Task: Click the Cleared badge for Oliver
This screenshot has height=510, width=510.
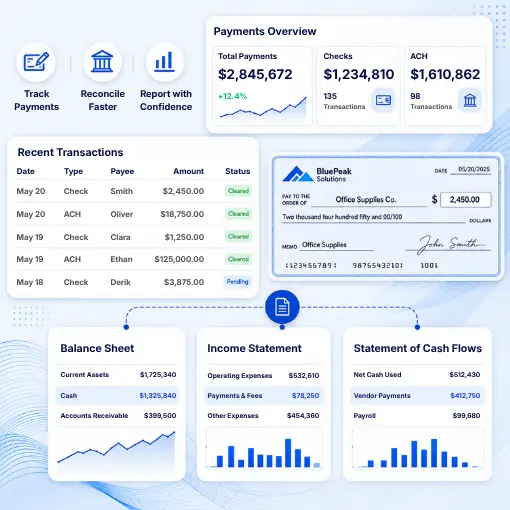Action: (238, 214)
